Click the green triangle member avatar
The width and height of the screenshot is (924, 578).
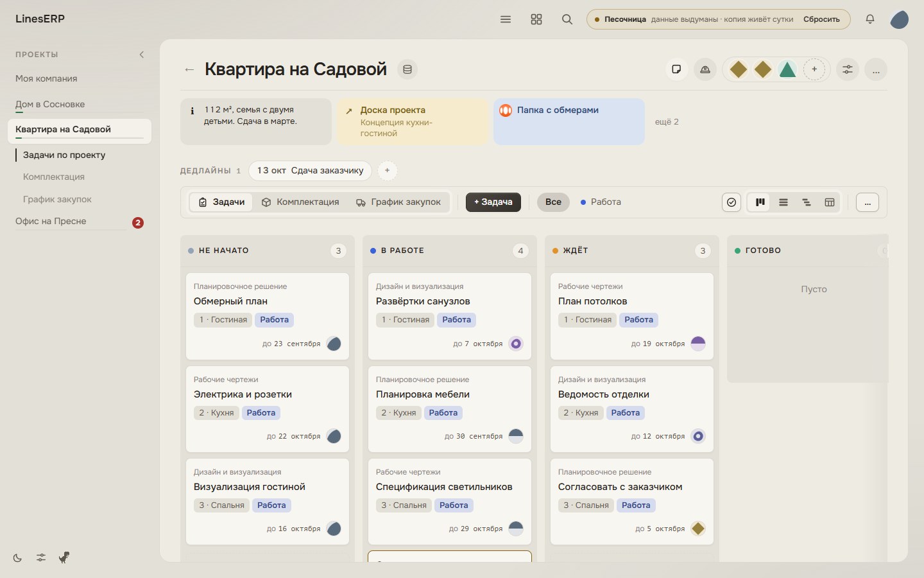pos(787,69)
